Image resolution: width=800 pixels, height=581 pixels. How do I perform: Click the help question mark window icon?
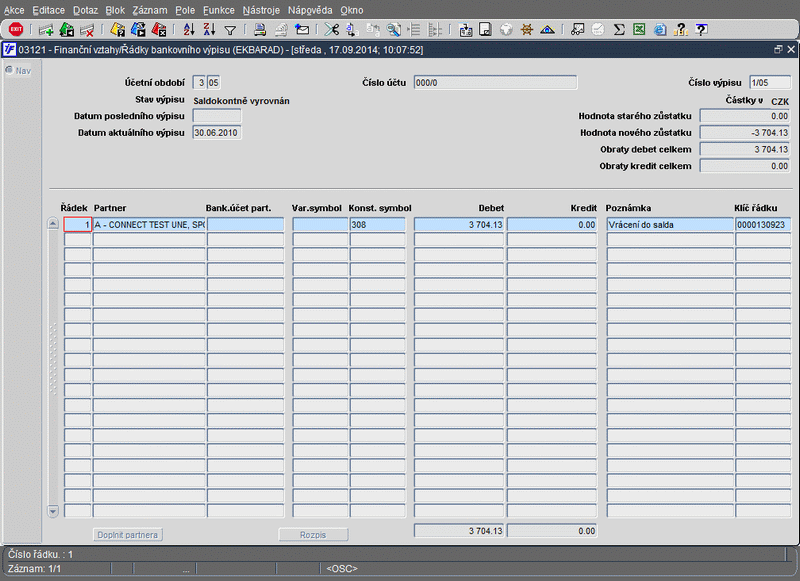click(702, 30)
